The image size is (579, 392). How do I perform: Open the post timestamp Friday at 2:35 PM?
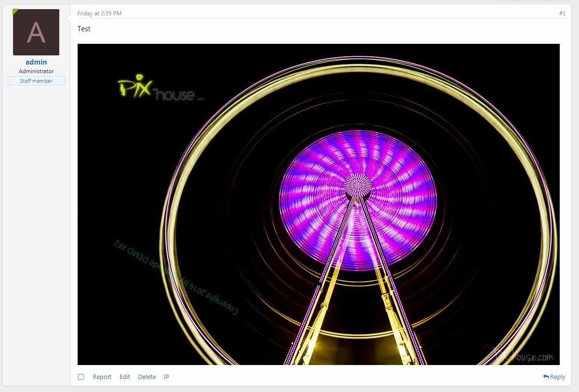99,13
